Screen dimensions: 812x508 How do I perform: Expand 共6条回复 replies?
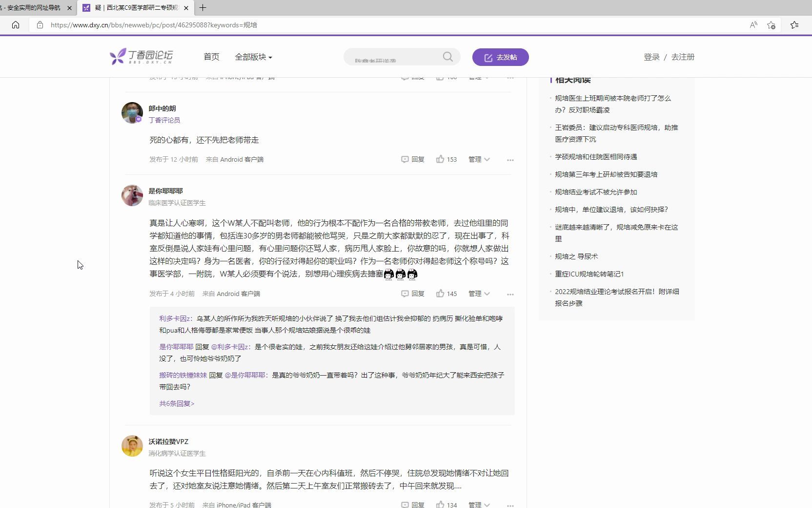[x=177, y=403]
